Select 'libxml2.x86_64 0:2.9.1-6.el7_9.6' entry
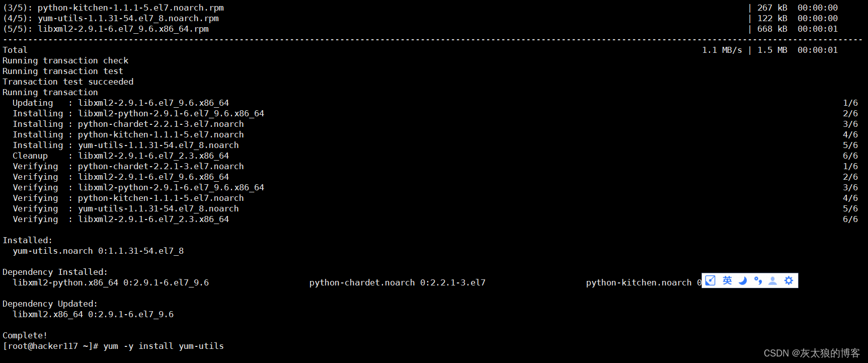868x363 pixels. coord(93,314)
